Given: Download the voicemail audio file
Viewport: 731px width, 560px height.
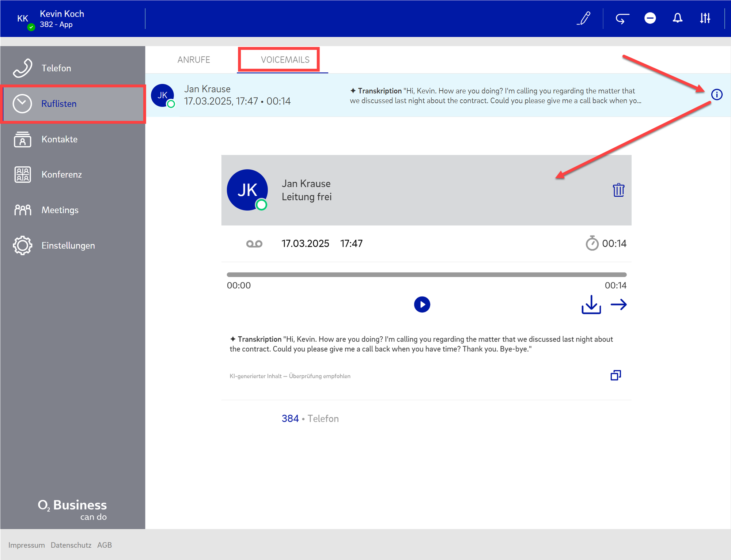Looking at the screenshot, I should coord(591,304).
